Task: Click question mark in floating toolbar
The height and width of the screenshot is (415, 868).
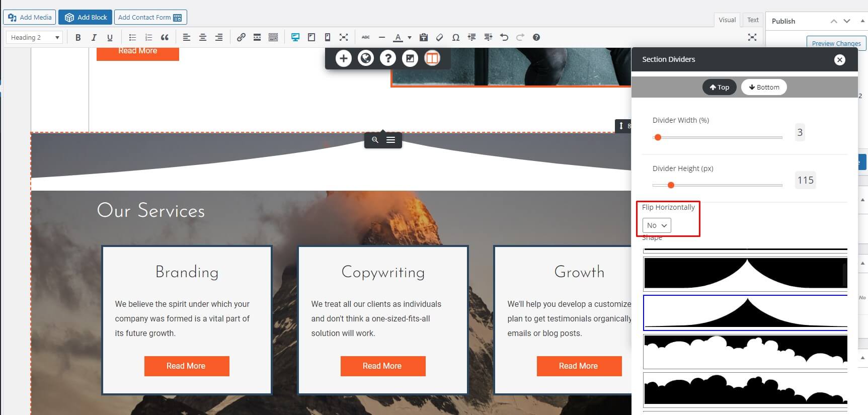Action: click(388, 58)
